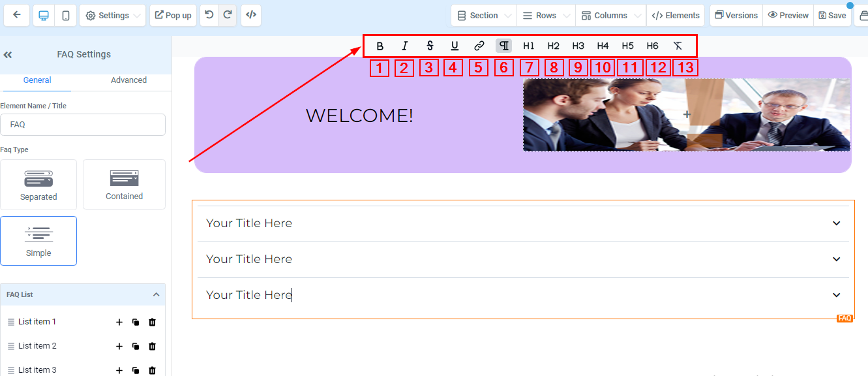Open the Advanced tab
The width and height of the screenshot is (868, 376).
click(x=128, y=80)
